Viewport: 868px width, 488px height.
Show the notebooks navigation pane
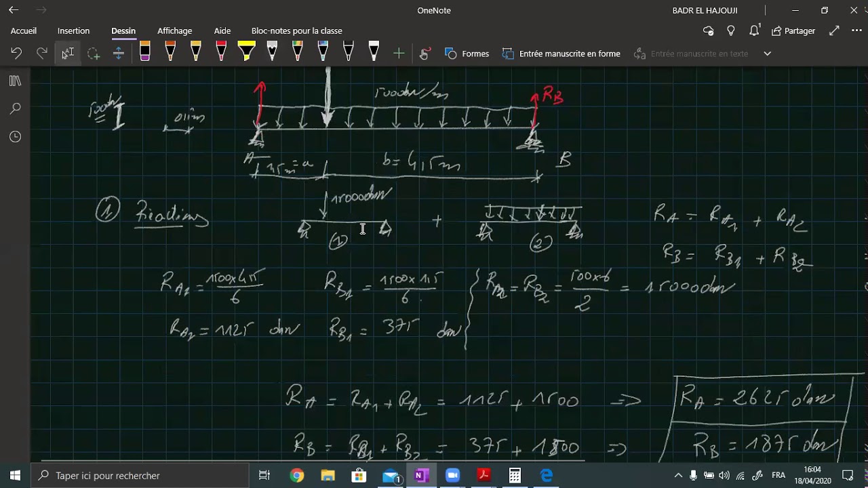pyautogui.click(x=15, y=81)
